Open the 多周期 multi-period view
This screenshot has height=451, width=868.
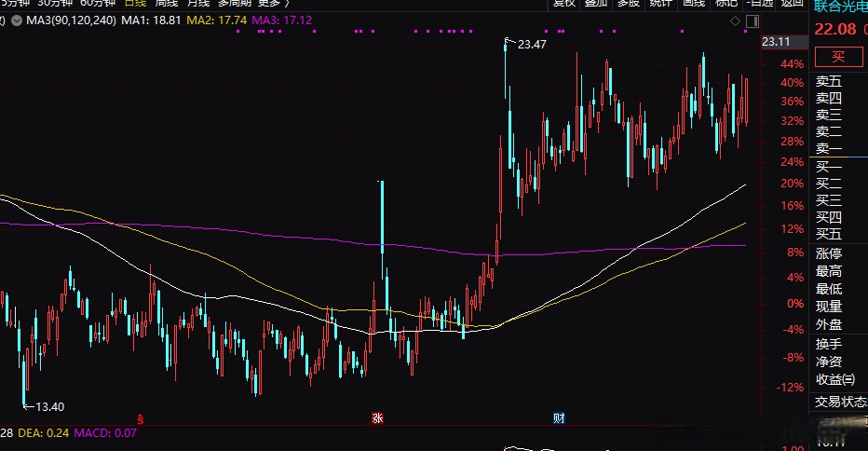tap(235, 3)
